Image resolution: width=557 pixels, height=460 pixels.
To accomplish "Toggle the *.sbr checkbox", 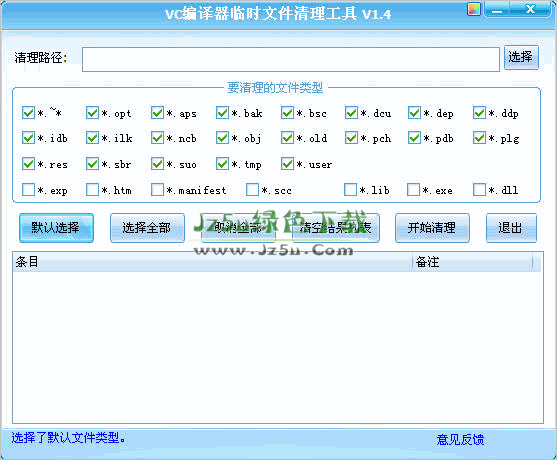I will pyautogui.click(x=92, y=164).
